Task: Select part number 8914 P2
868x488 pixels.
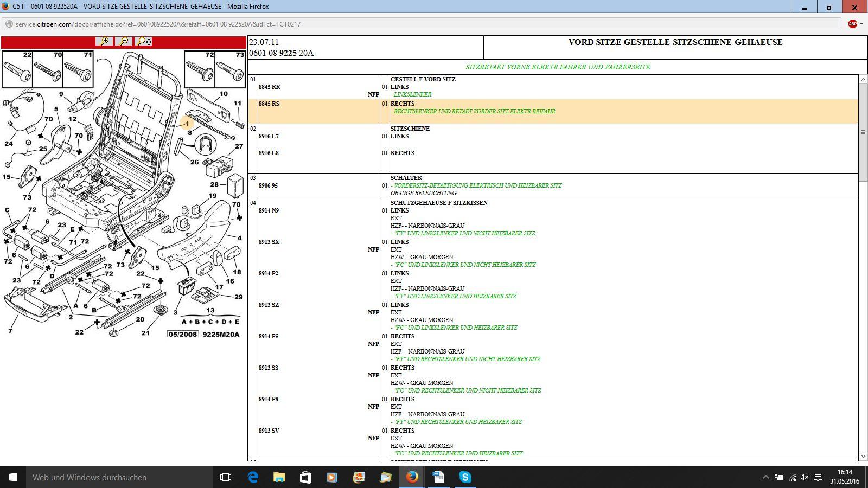Action: coord(269,273)
